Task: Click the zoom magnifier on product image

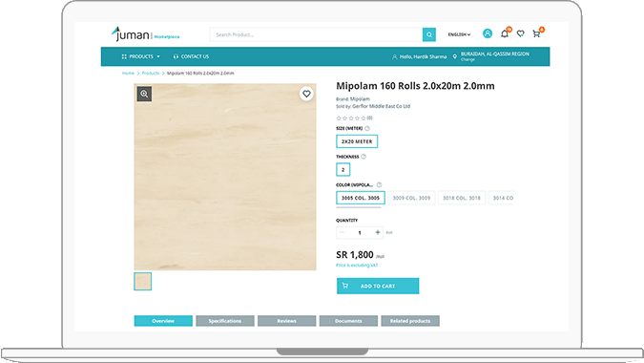Action: [x=144, y=94]
